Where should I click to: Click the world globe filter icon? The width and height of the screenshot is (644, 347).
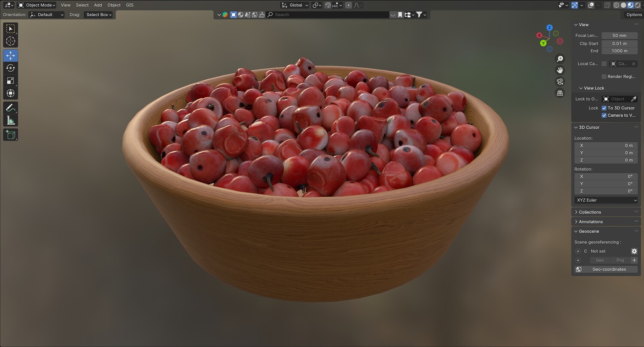click(x=255, y=15)
